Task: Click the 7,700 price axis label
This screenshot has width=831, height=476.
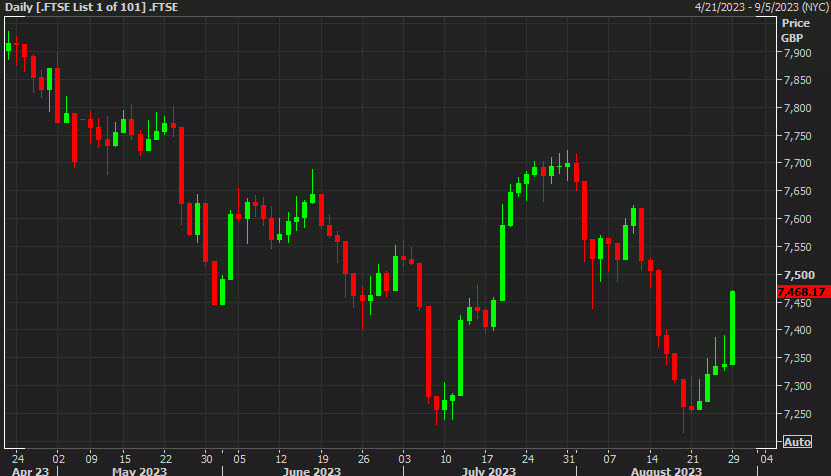Action: click(797, 163)
